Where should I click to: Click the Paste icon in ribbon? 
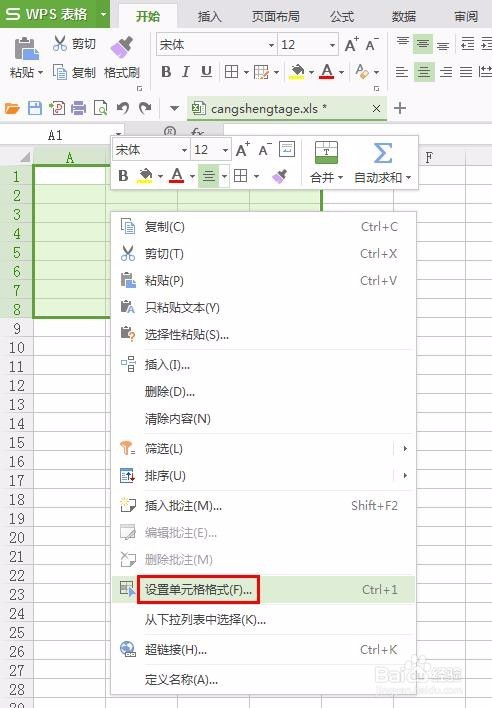(x=26, y=48)
